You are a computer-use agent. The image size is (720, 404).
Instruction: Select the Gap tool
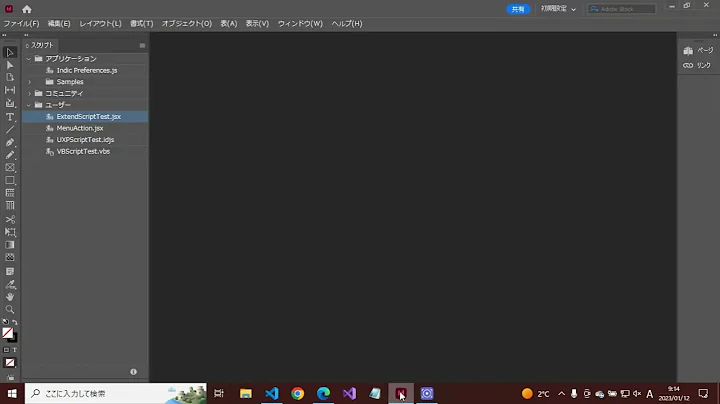(10, 90)
